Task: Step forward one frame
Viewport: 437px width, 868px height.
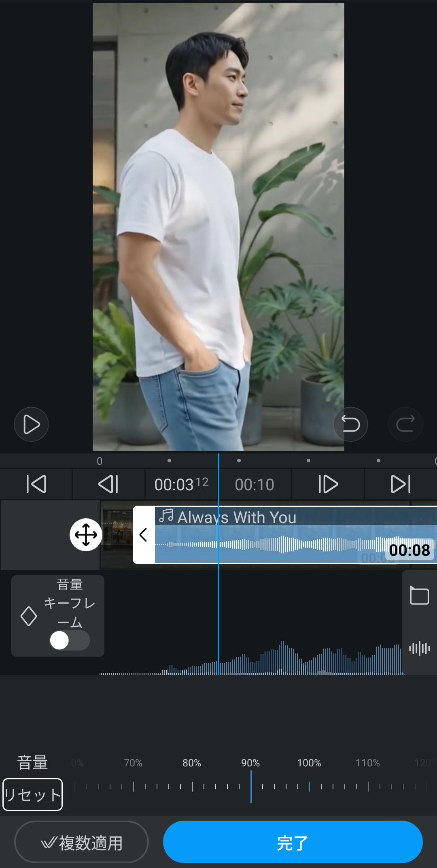Action: click(328, 484)
